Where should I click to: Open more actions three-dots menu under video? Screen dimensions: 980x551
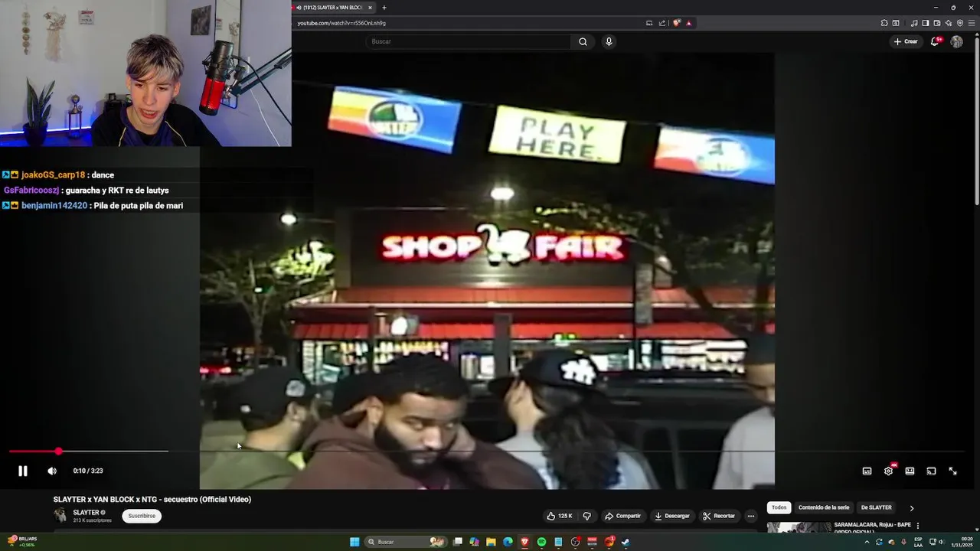[x=751, y=516]
